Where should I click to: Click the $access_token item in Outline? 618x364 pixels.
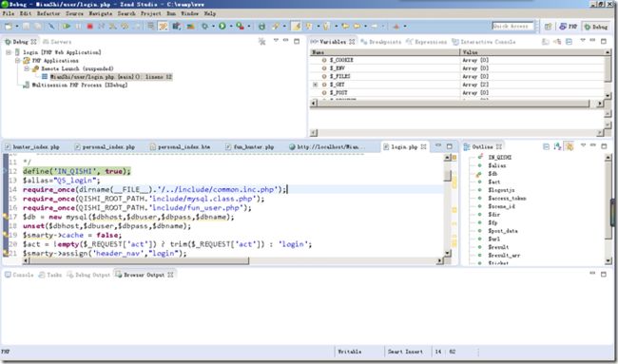click(x=507, y=199)
